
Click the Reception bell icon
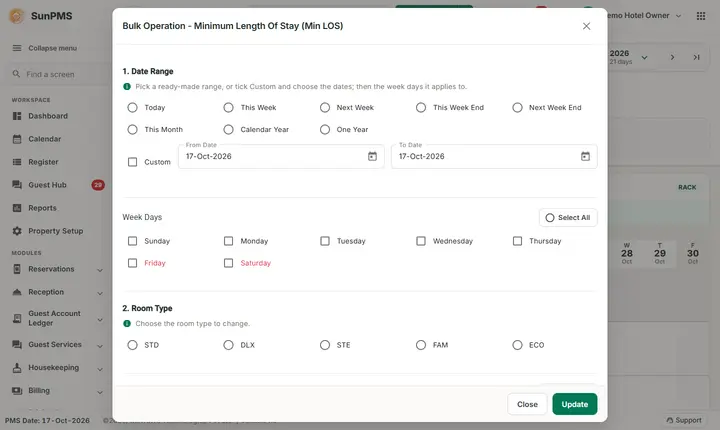(17, 292)
